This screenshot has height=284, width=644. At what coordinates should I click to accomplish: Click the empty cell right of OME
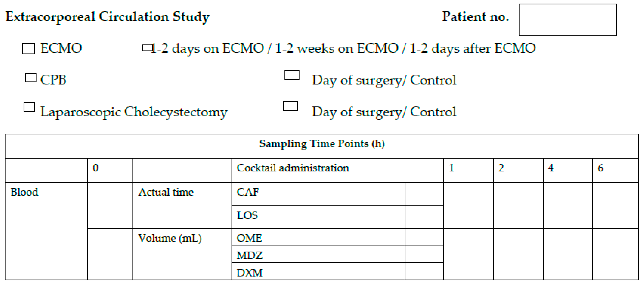[x=424, y=237]
